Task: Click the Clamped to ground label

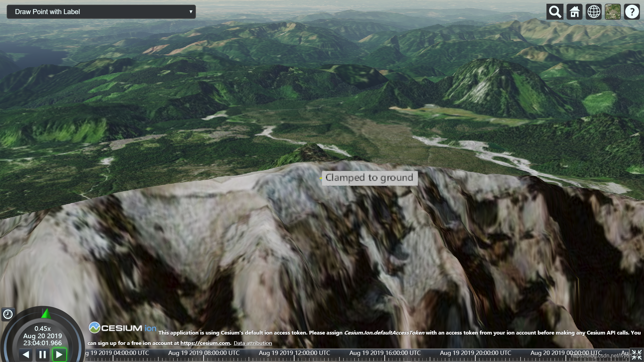Action: pos(369,178)
